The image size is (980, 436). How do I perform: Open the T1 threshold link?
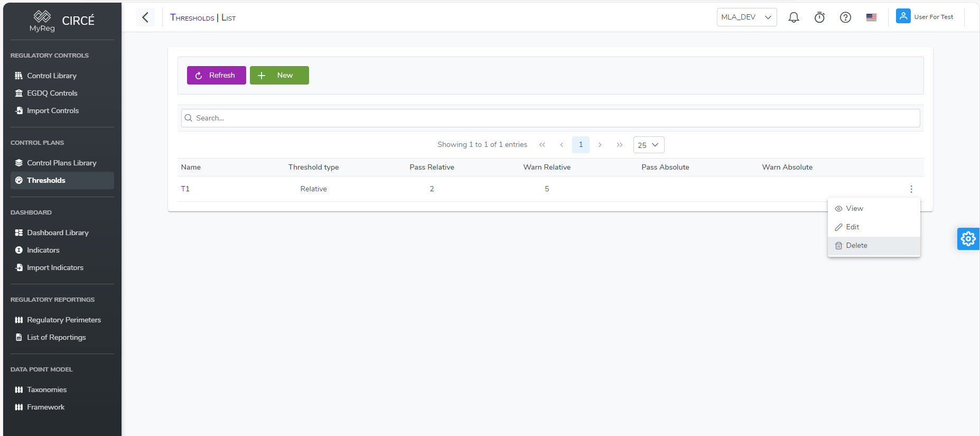tap(185, 189)
